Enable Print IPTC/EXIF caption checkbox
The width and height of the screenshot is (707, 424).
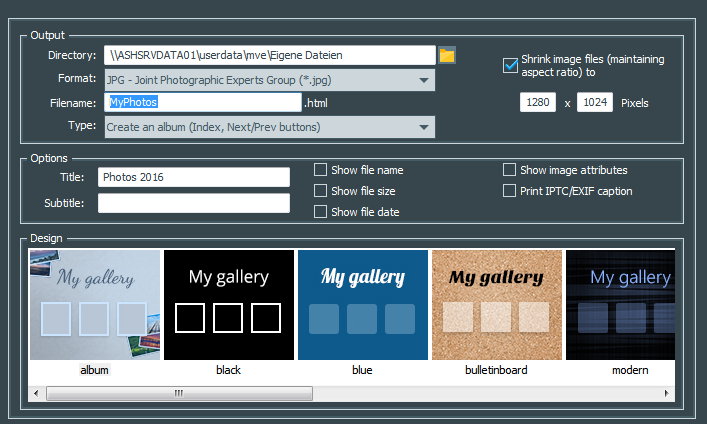pos(510,191)
